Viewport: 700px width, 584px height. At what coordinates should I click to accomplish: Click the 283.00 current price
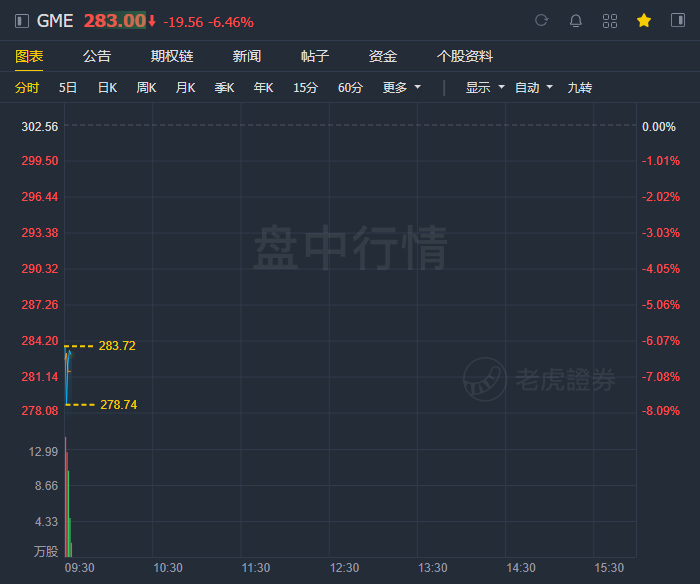pyautogui.click(x=115, y=21)
